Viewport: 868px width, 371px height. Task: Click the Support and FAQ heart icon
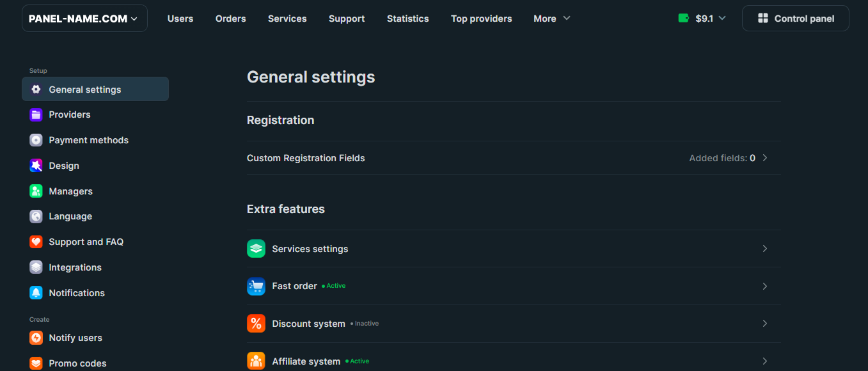click(36, 242)
